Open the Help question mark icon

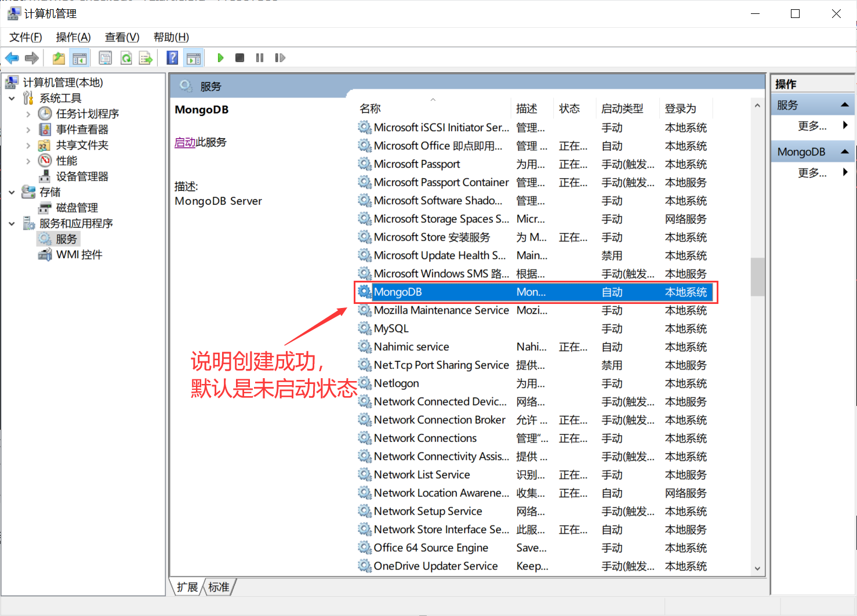tap(172, 58)
